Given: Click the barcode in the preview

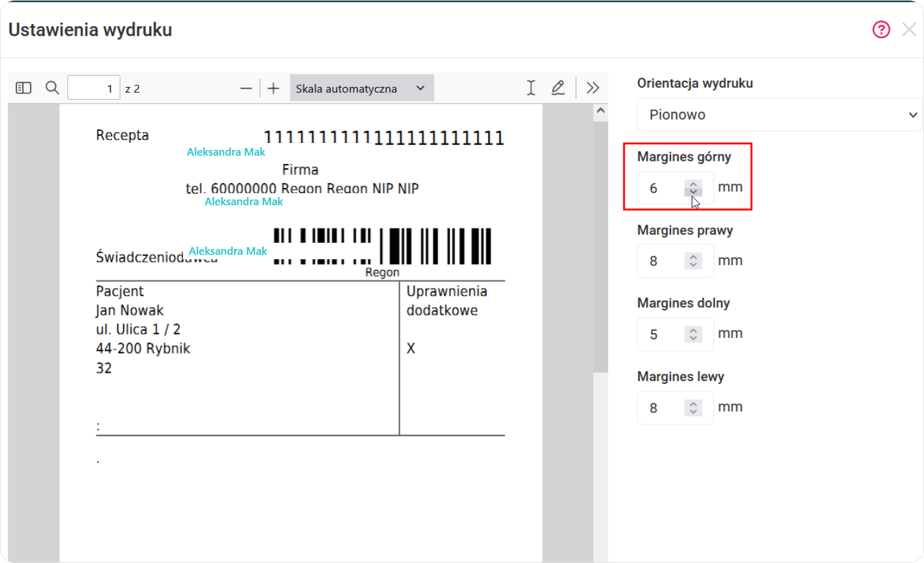Looking at the screenshot, I should (383, 246).
